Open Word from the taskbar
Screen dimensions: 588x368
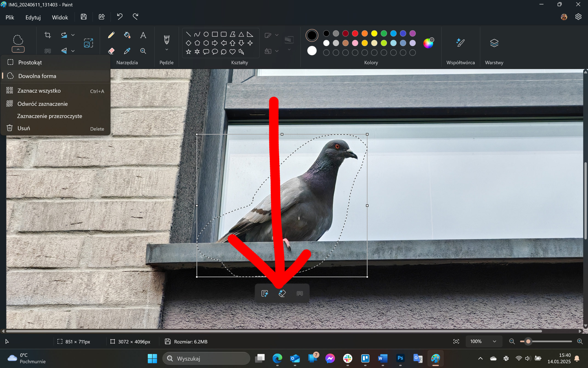point(383,359)
